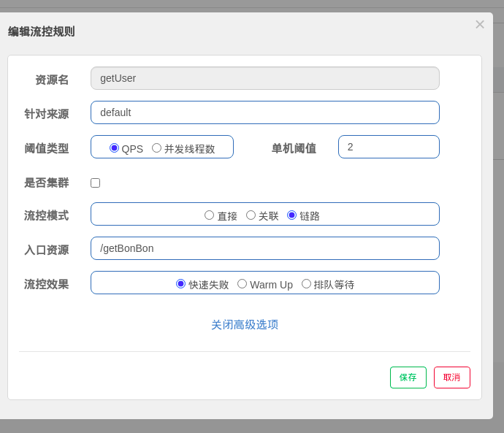Collapse advanced options via 关闭高级选项
The height and width of the screenshot is (433, 504).
(x=245, y=324)
